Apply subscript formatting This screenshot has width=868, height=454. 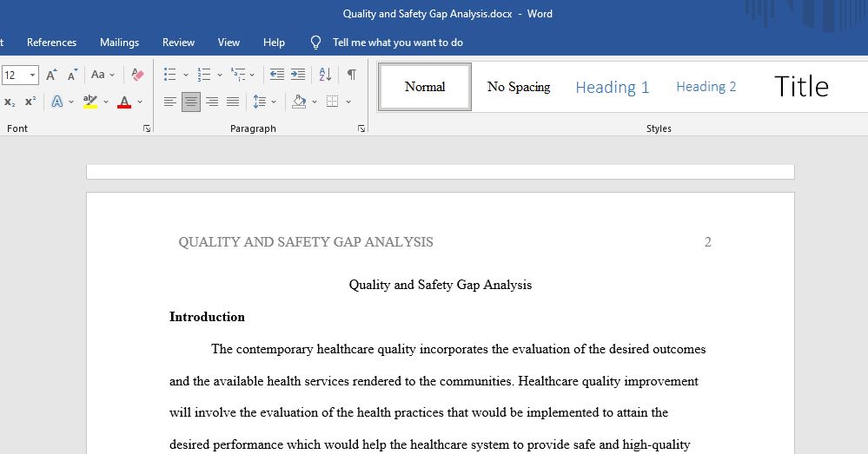pyautogui.click(x=10, y=102)
